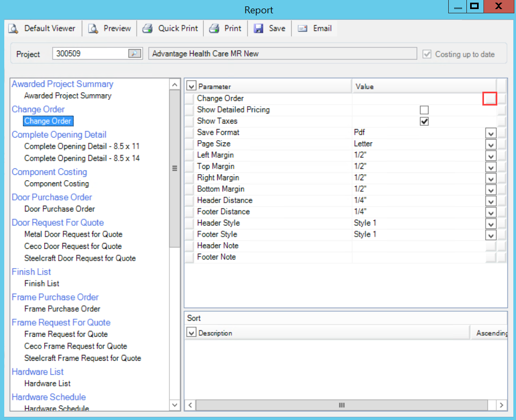Viewport: 516px width, 420px height.
Task: Open the Save Format dropdown
Action: (x=490, y=133)
